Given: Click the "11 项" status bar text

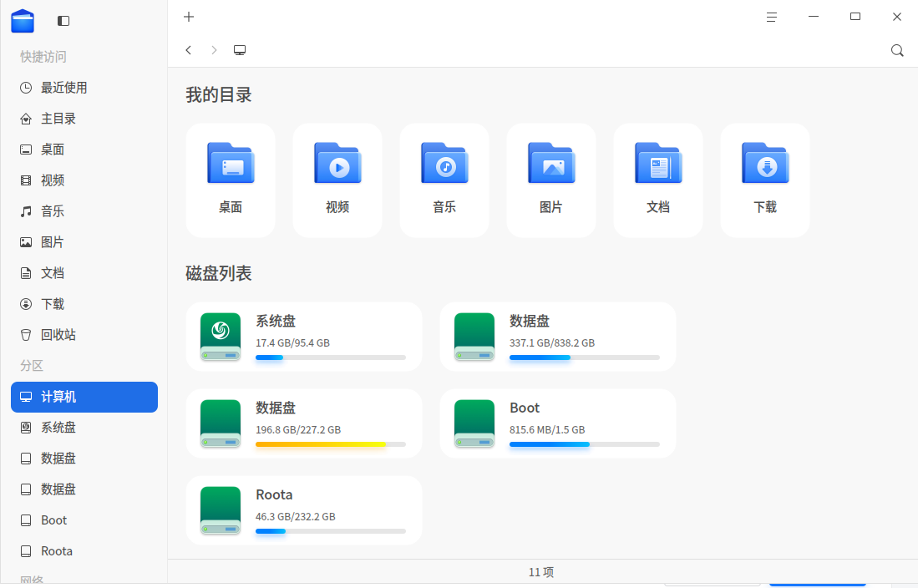Looking at the screenshot, I should (541, 572).
